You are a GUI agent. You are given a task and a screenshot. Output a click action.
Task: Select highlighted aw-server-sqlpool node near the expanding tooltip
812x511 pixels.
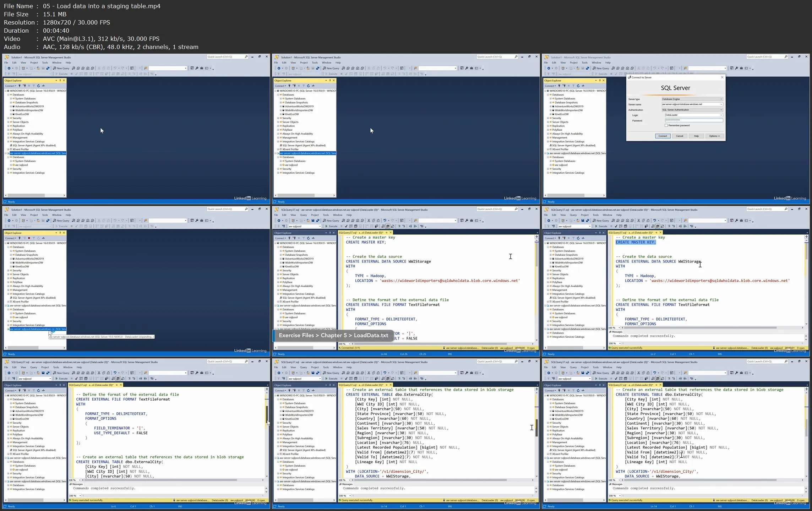(x=38, y=329)
